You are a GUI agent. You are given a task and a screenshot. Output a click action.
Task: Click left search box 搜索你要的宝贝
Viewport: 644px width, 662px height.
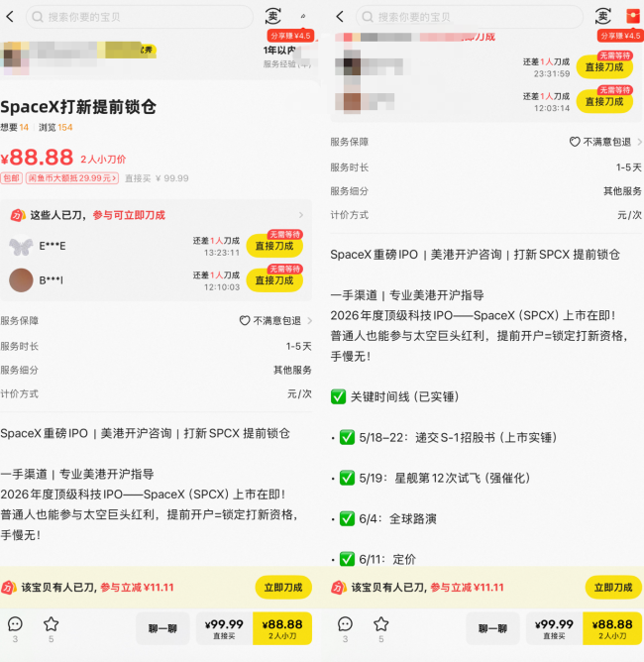pos(140,17)
